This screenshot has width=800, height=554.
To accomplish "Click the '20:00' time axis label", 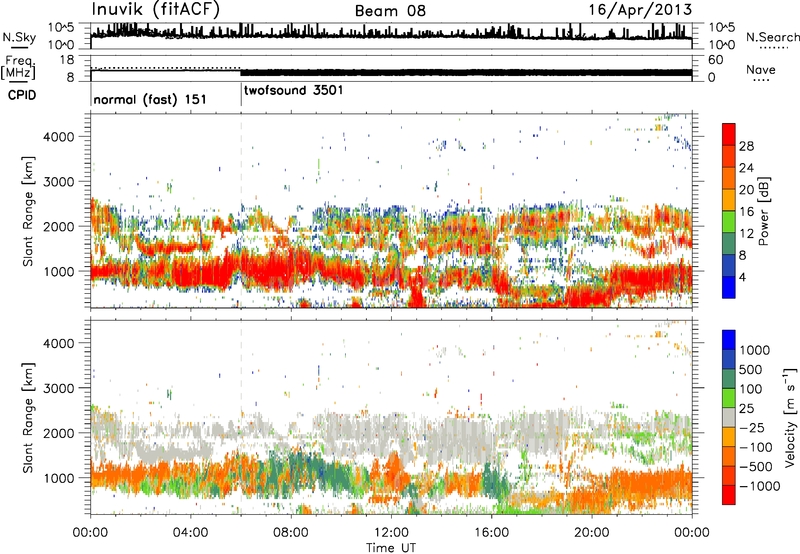I will 592,533.
